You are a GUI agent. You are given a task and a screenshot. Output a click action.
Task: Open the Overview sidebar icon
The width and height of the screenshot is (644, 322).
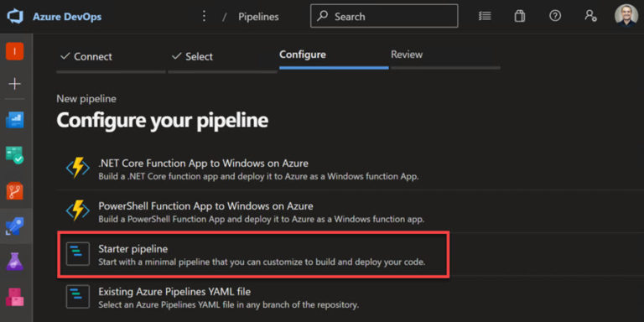pos(15,120)
